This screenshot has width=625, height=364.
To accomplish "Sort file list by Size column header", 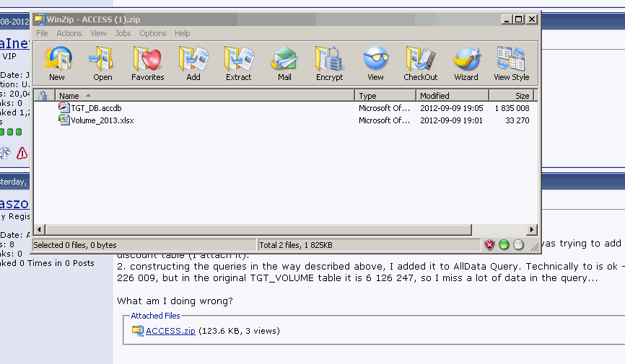I will click(x=512, y=96).
